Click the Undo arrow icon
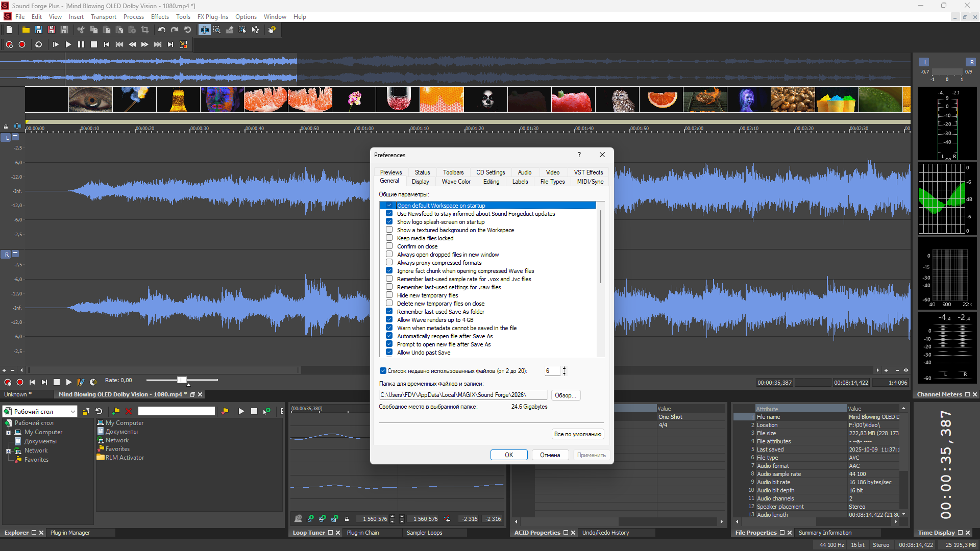 coord(162,30)
